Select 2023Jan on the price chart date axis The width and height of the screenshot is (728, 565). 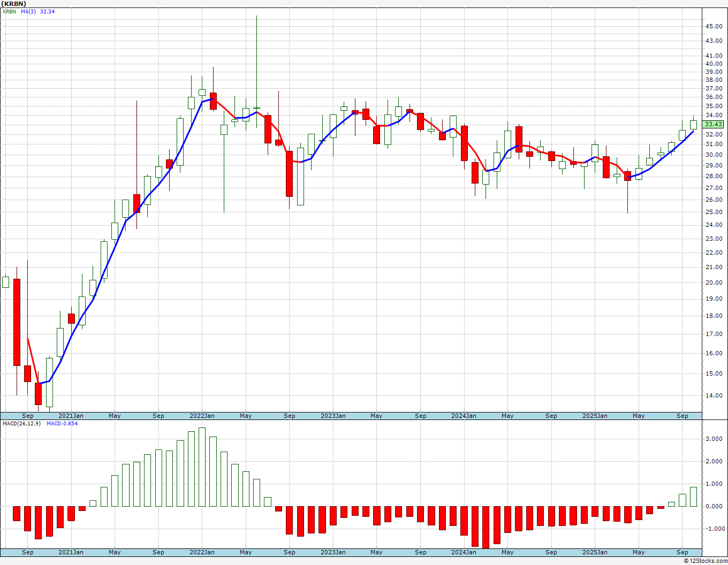coord(333,416)
